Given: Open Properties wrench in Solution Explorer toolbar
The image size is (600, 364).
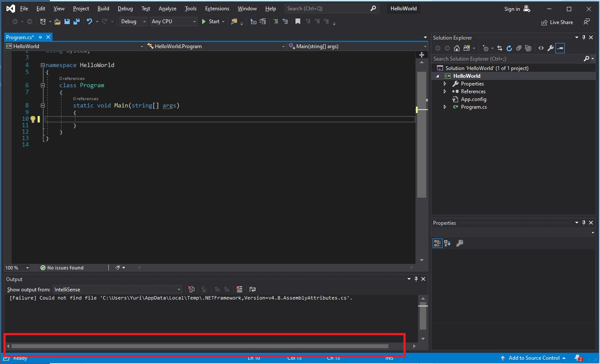Looking at the screenshot, I should pyautogui.click(x=550, y=49).
